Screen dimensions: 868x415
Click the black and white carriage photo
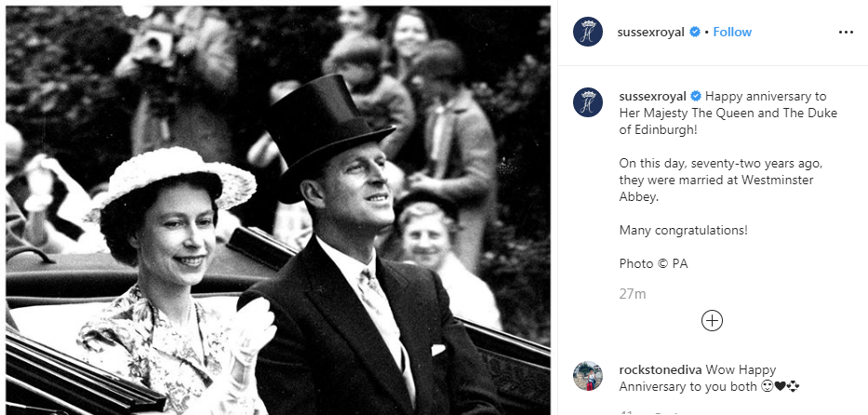(278, 210)
